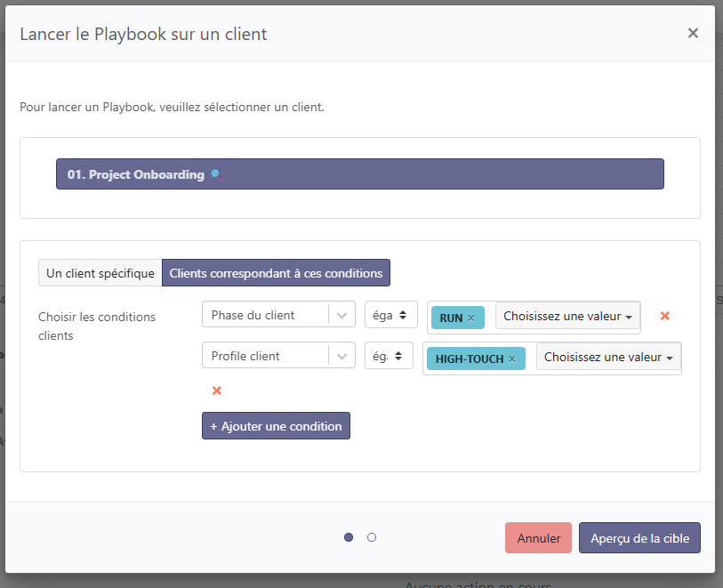Delete the Profile client condition
This screenshot has width=723, height=588.
[216, 391]
